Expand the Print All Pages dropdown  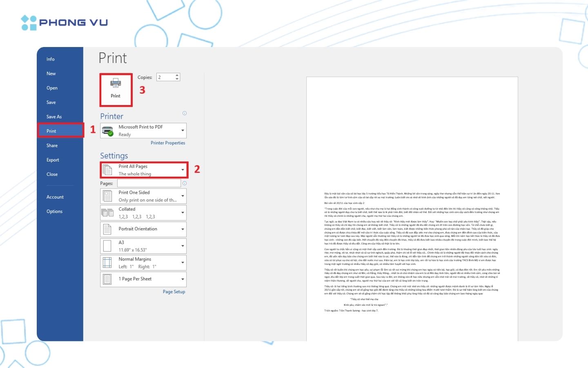tap(183, 170)
